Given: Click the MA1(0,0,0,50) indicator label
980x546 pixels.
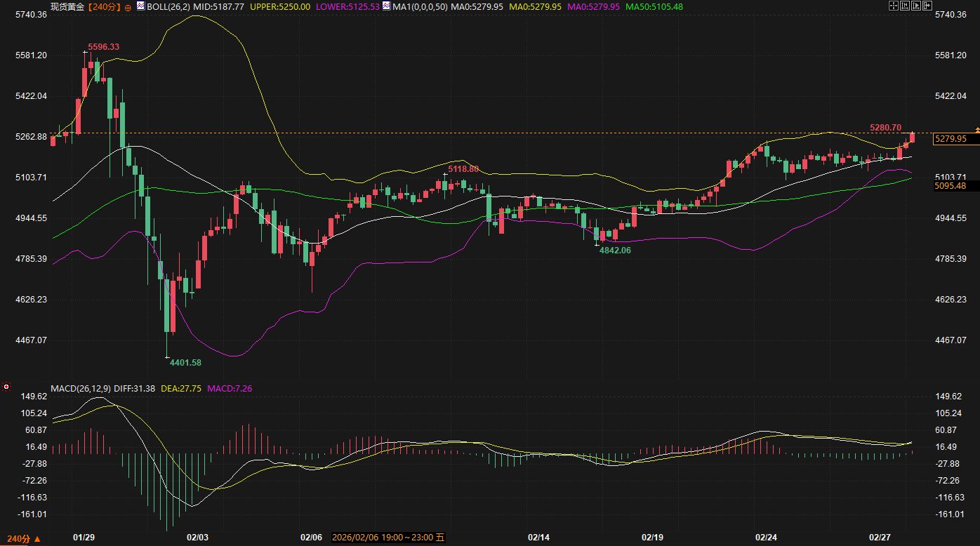Looking at the screenshot, I should 419,6.
